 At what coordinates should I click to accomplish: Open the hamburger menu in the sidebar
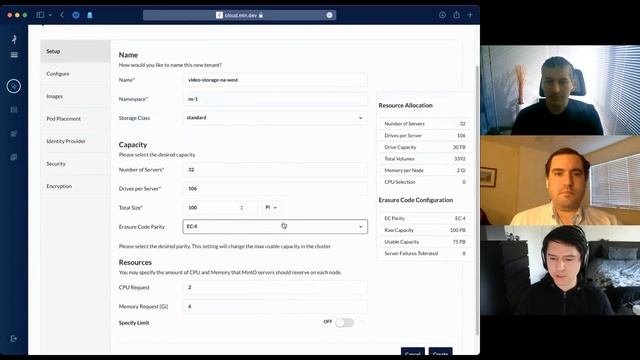[14, 55]
